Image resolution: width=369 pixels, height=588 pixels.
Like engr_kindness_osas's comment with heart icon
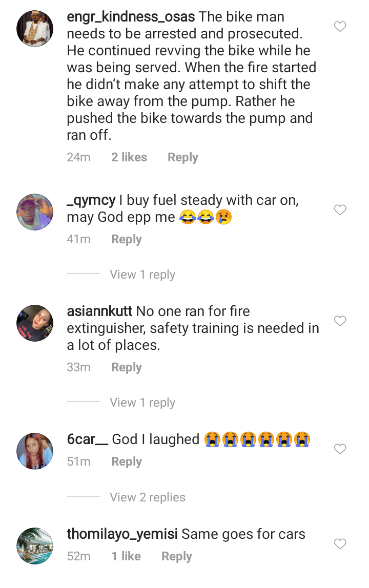point(340,27)
